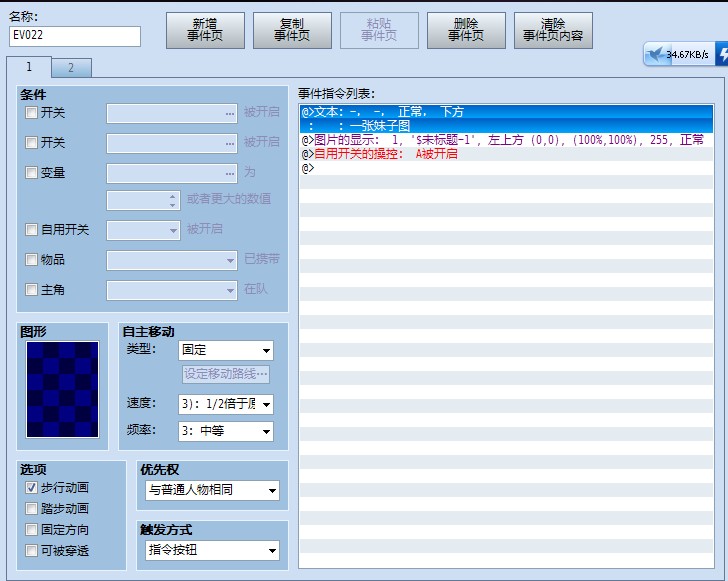The height and width of the screenshot is (581, 728).
Task: Check the 主角 condition checkbox
Action: pos(31,290)
